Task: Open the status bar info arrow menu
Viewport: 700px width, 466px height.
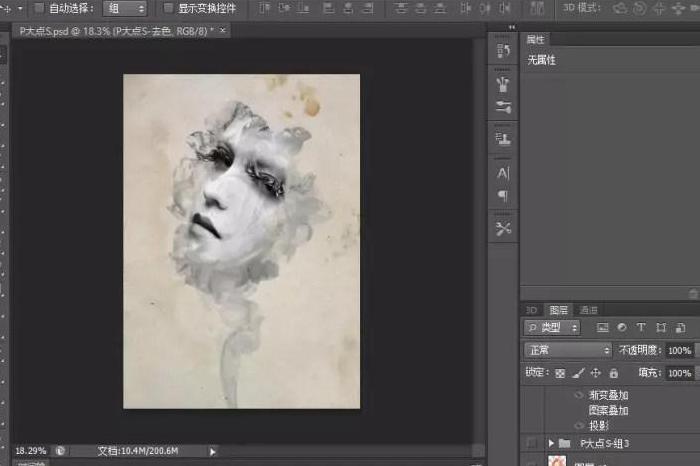Action: click(x=213, y=452)
